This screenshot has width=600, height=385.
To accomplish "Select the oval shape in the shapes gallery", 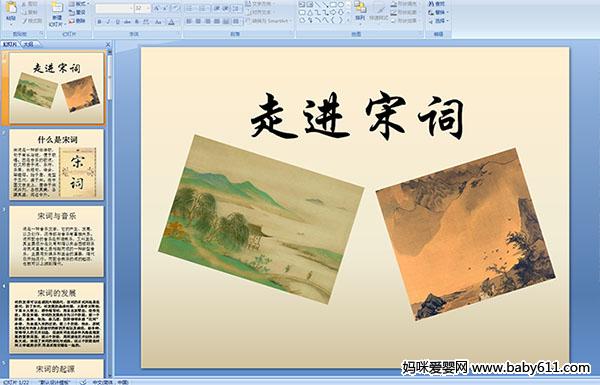I will [341, 5].
